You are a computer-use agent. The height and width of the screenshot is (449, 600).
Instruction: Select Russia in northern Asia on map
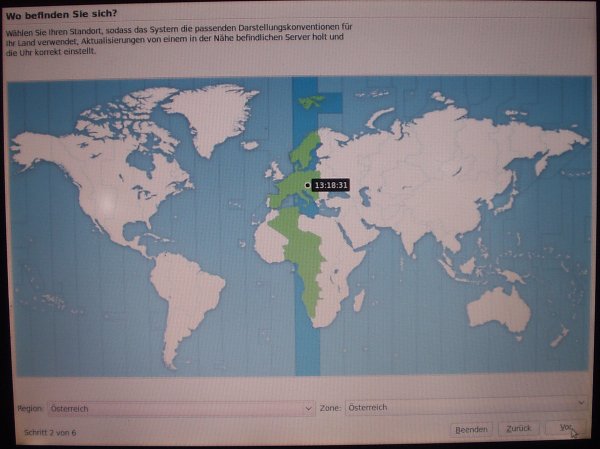pos(450,140)
